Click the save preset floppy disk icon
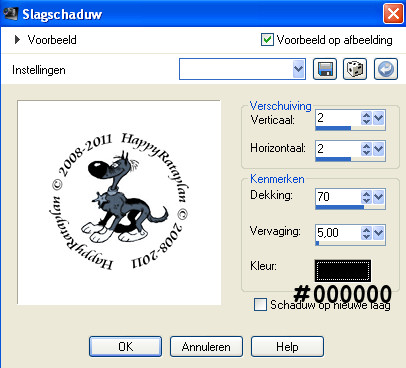The height and width of the screenshot is (368, 406). click(x=325, y=69)
